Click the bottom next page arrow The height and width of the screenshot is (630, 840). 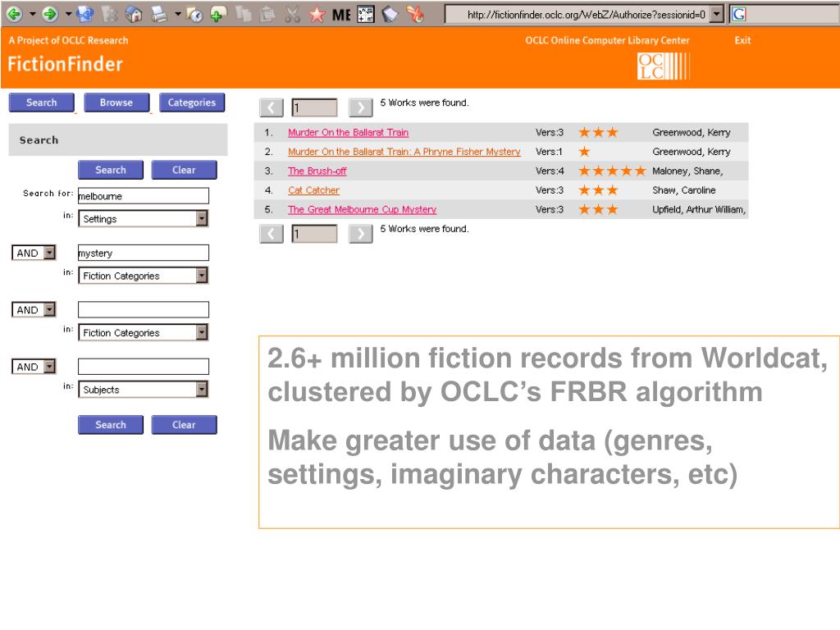click(361, 234)
